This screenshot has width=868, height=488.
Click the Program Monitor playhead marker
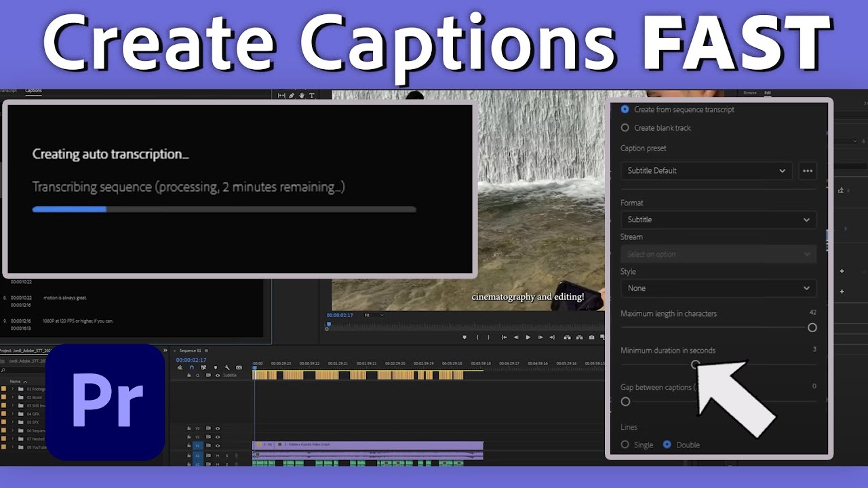pyautogui.click(x=328, y=324)
